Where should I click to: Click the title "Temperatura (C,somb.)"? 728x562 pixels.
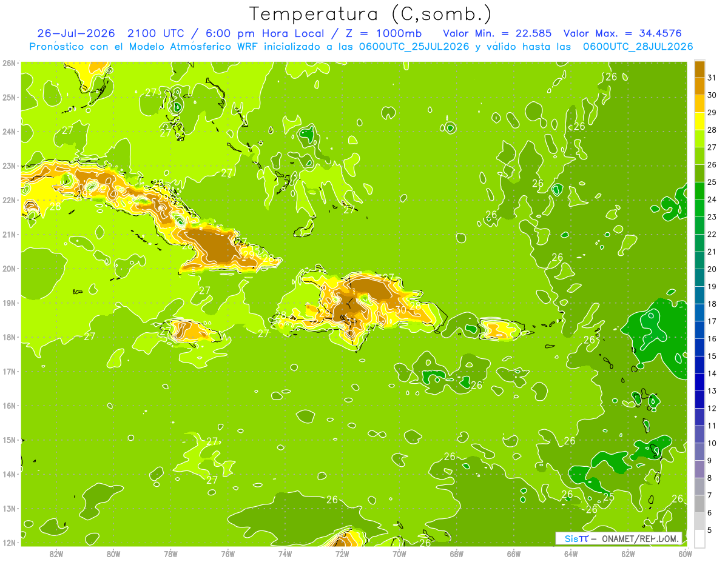pos(371,14)
